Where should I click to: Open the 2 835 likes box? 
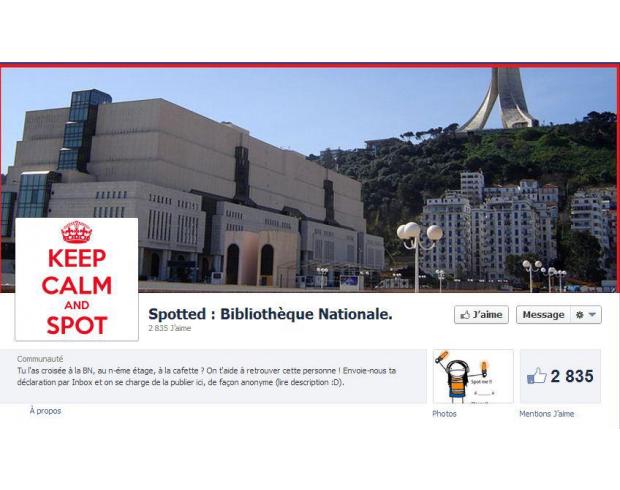coord(560,376)
